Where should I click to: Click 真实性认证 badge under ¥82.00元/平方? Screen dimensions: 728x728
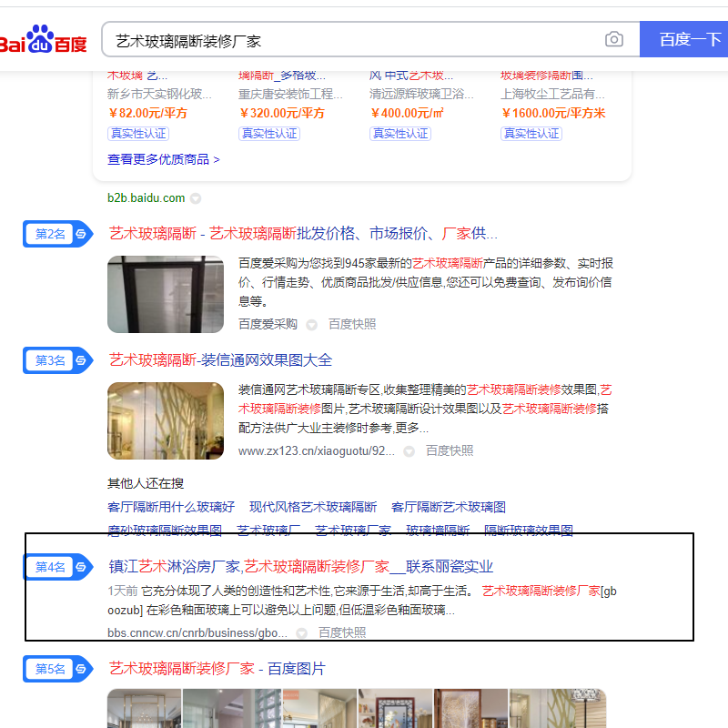(138, 134)
